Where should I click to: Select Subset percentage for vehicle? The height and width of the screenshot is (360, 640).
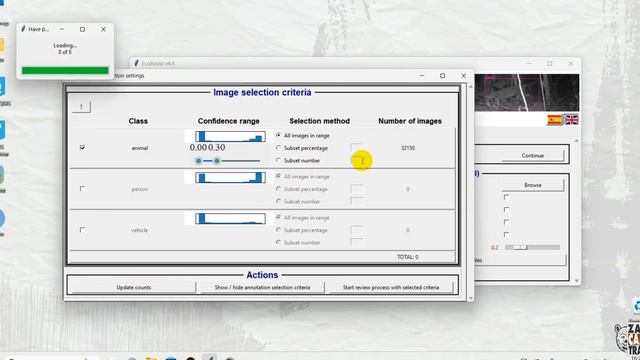tap(278, 230)
